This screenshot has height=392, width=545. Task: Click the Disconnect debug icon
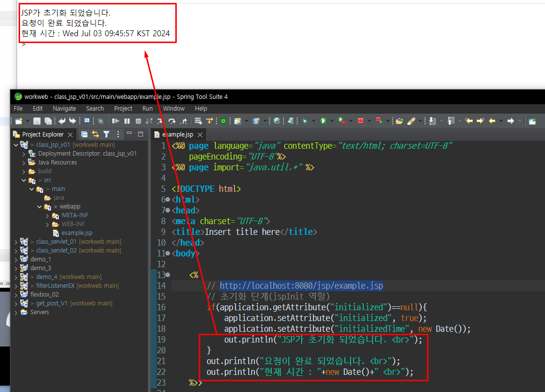pyautogui.click(x=149, y=121)
